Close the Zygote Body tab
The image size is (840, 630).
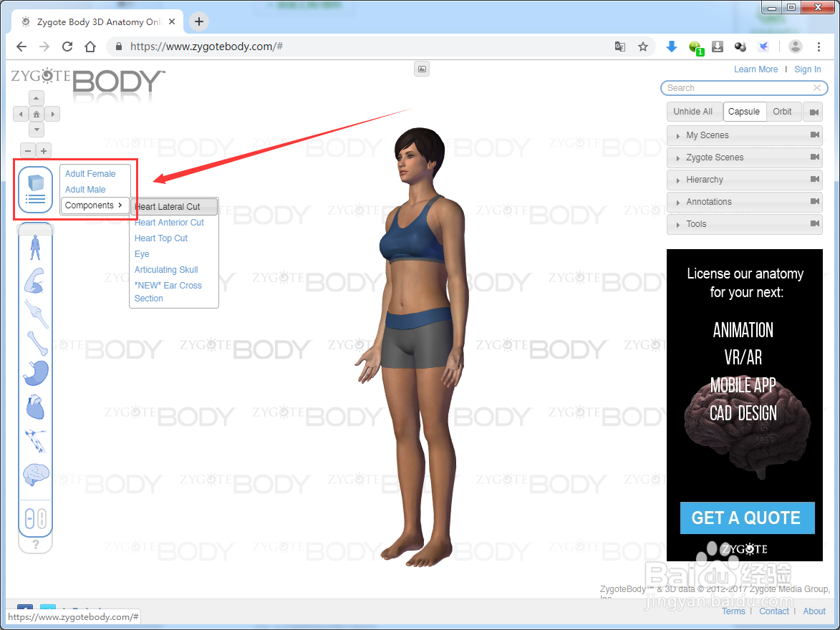coord(171,22)
